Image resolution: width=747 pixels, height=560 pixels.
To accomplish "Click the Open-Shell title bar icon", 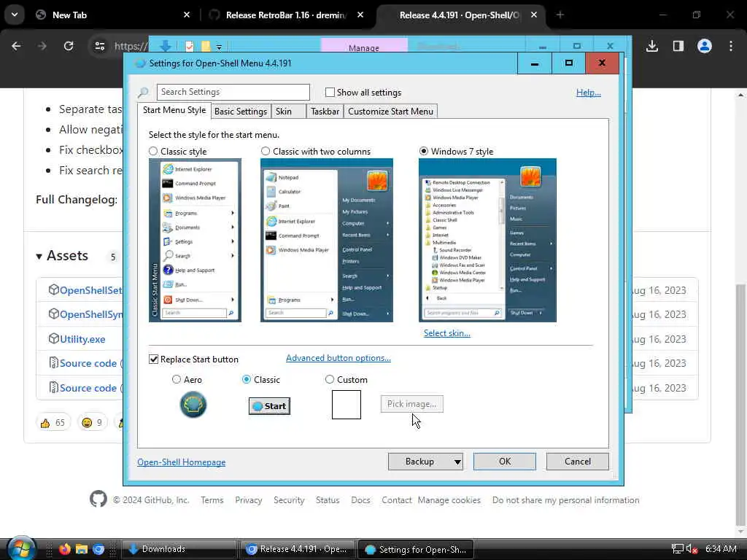I will pos(140,63).
